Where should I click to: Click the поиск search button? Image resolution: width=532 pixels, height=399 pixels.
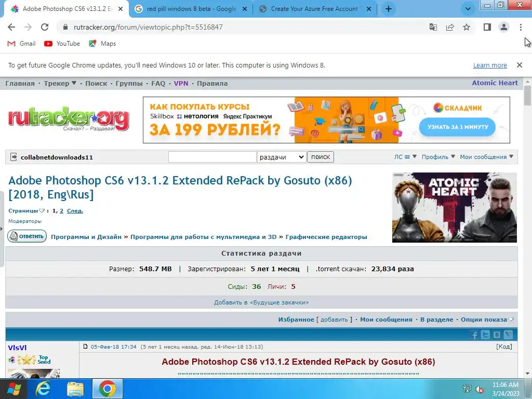[x=320, y=157]
